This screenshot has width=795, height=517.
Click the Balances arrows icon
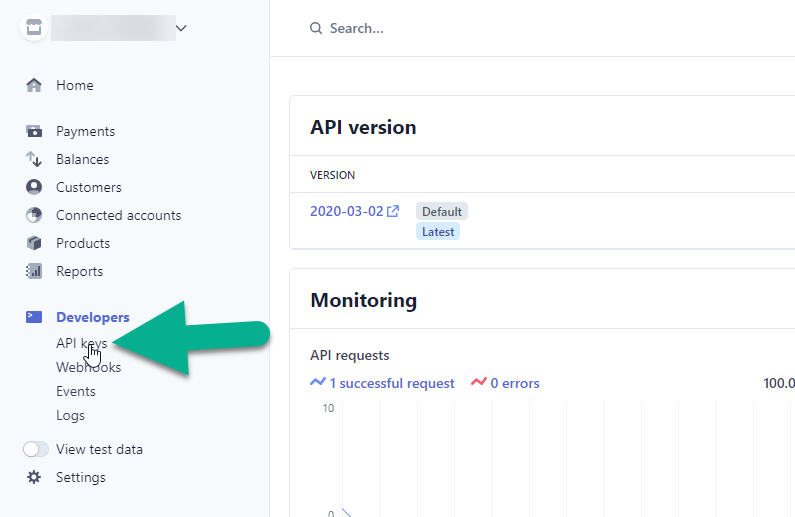tap(34, 159)
